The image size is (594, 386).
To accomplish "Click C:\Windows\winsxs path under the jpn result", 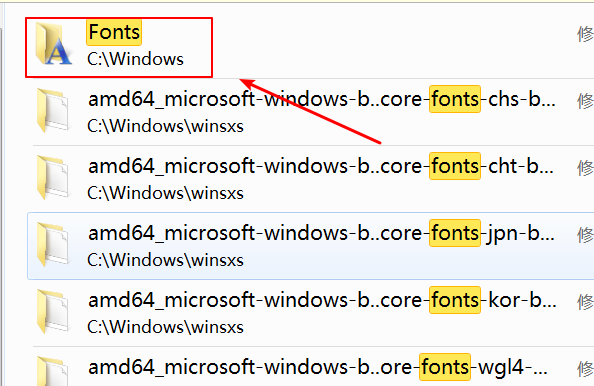I will (x=165, y=260).
